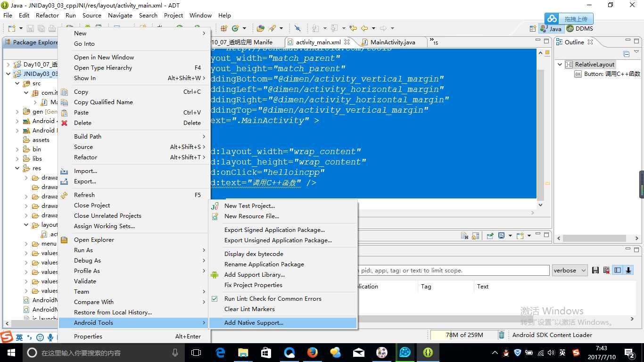Click the LogCat filter text field

[454, 271]
